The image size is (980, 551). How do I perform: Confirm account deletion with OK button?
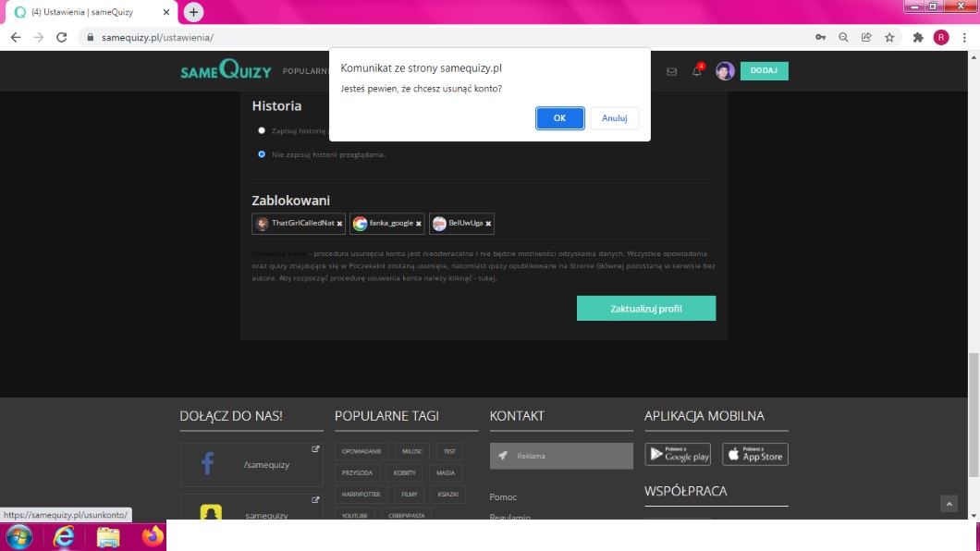pos(559,118)
